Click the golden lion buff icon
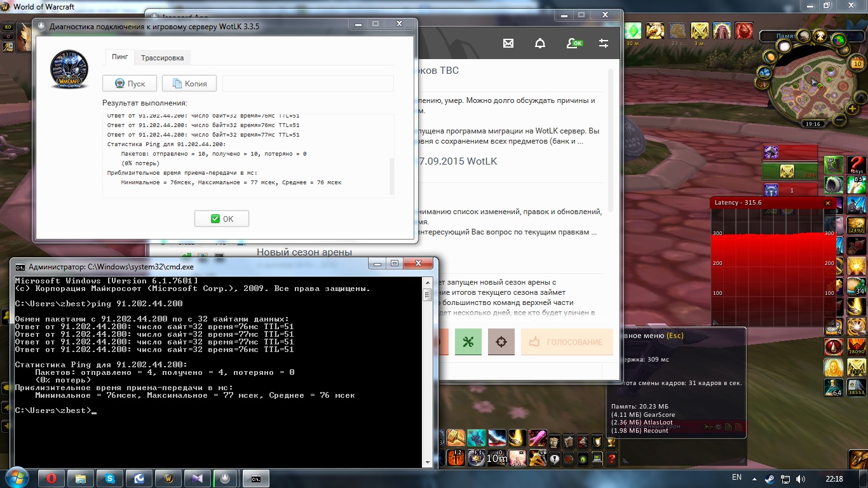 coord(655,30)
